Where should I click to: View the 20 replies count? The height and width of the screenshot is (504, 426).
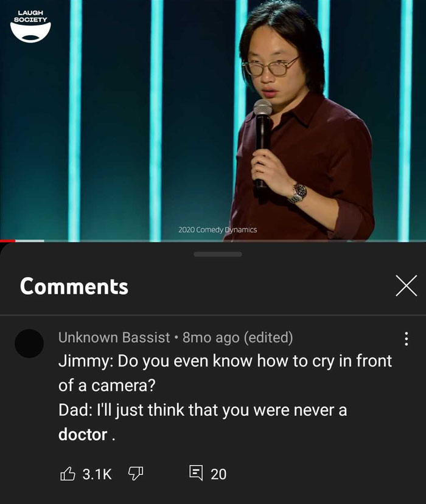click(218, 474)
